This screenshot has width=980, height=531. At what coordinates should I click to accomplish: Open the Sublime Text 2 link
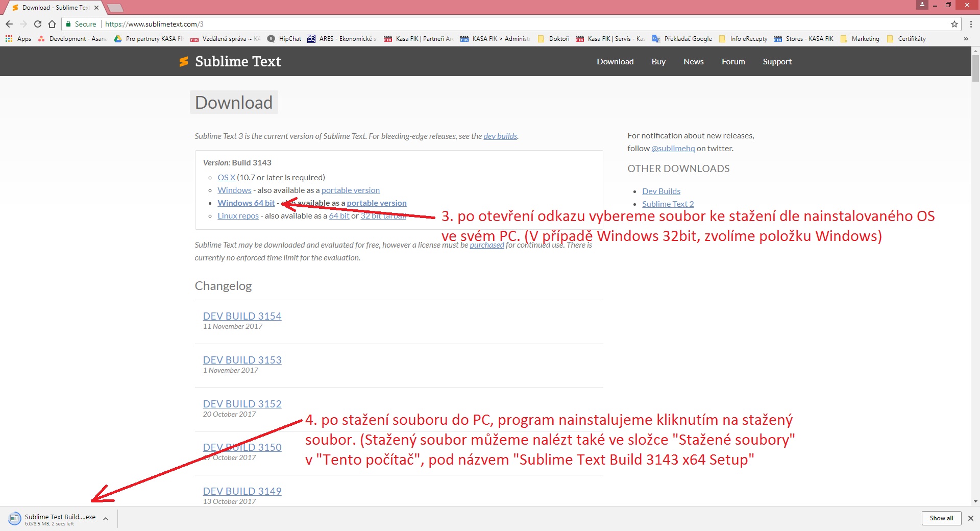point(668,204)
